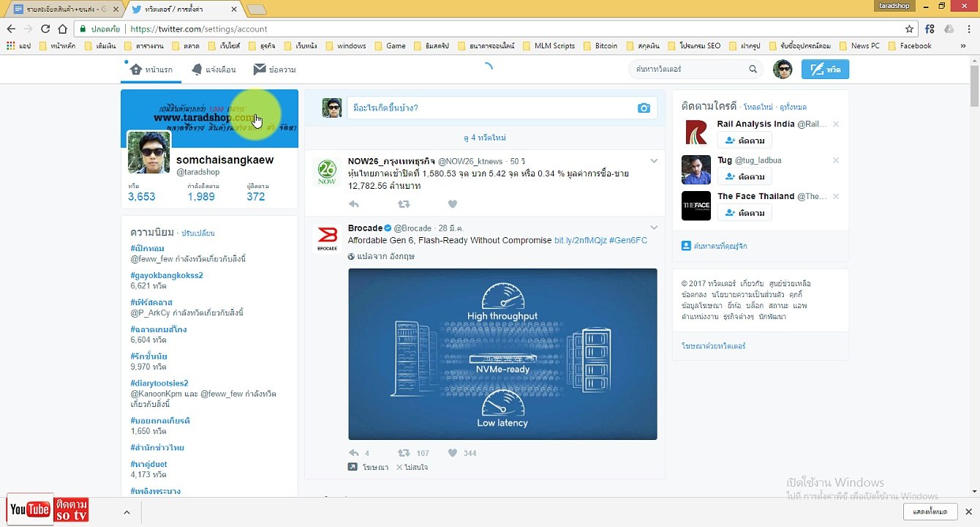The height and width of the screenshot is (527, 980).
Task: Dismiss Rail Analysis India suggestion
Action: [836, 124]
